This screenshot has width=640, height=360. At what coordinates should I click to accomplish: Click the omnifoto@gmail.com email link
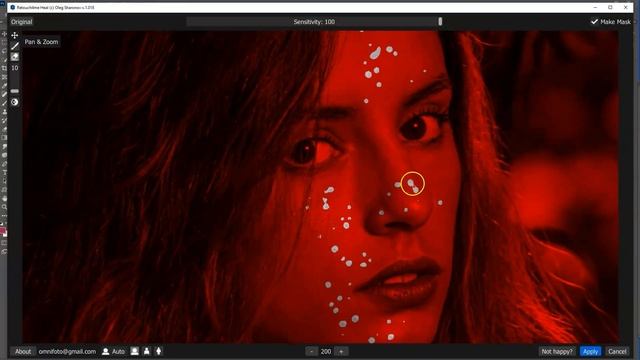point(67,351)
